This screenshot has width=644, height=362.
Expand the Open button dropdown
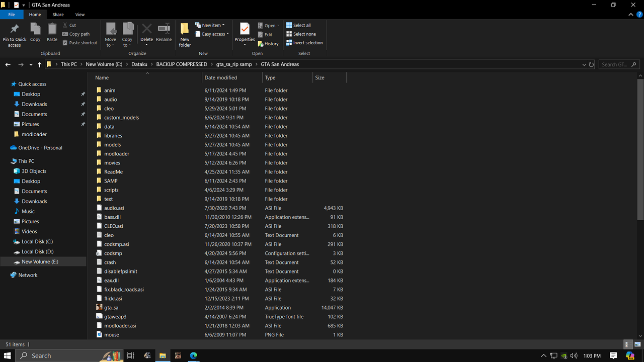(278, 26)
